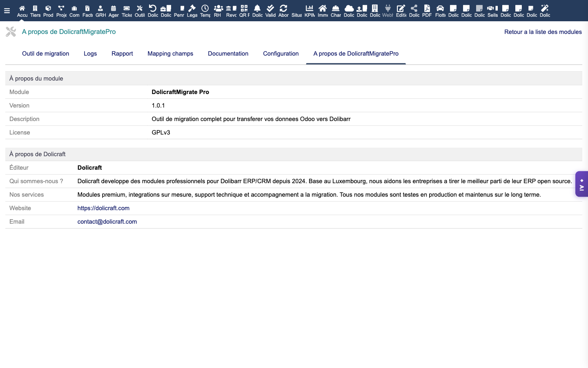The image size is (588, 368).
Task: Select A propos de DolicraftMigratePro tab
Action: pyautogui.click(x=356, y=54)
